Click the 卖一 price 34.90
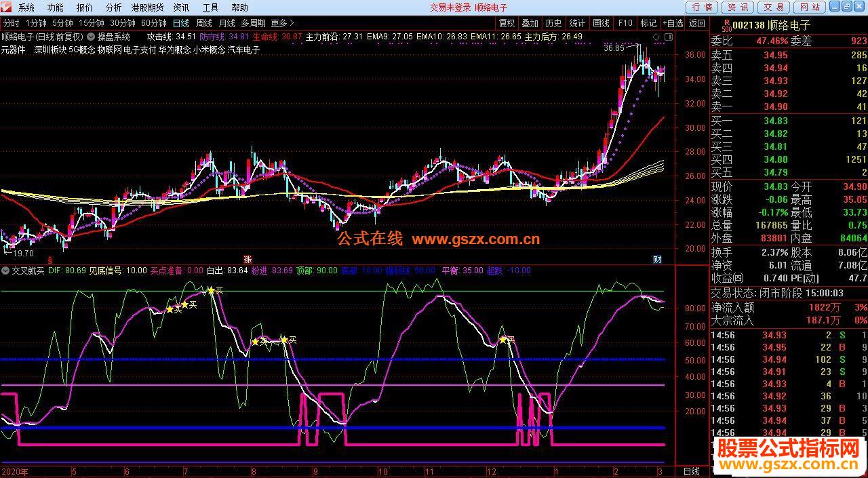Image resolution: width=868 pixels, height=478 pixels. click(x=776, y=106)
